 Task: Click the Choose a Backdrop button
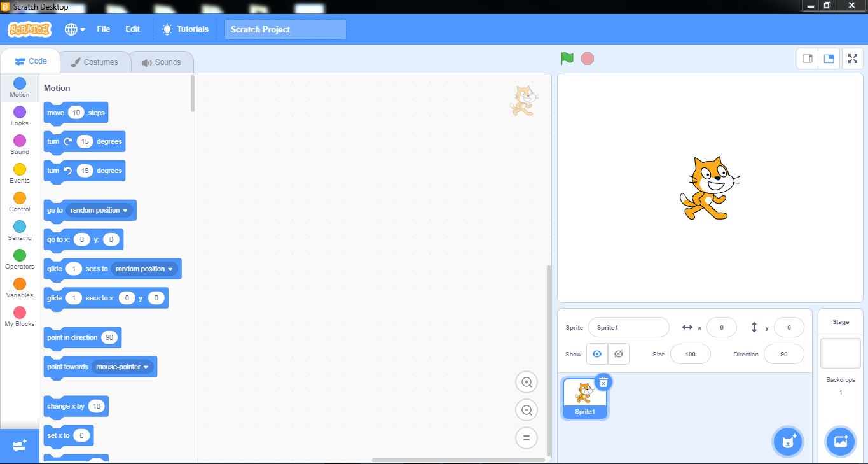click(x=841, y=442)
